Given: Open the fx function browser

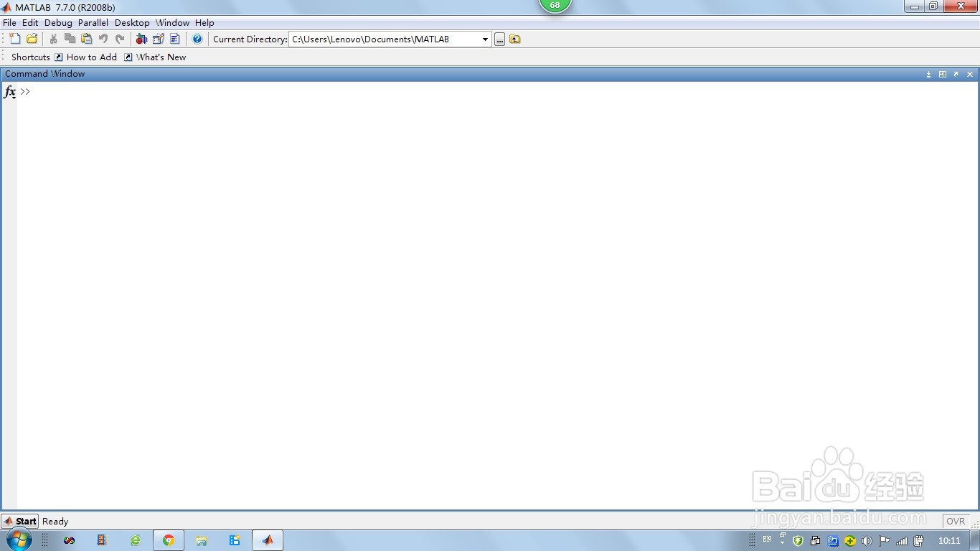Looking at the screenshot, I should (10, 92).
